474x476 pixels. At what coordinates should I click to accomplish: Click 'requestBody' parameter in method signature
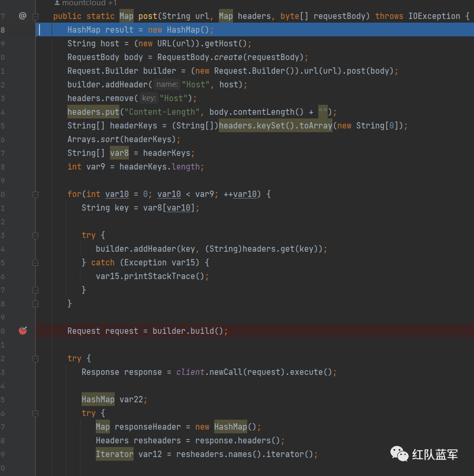pyautogui.click(x=339, y=16)
